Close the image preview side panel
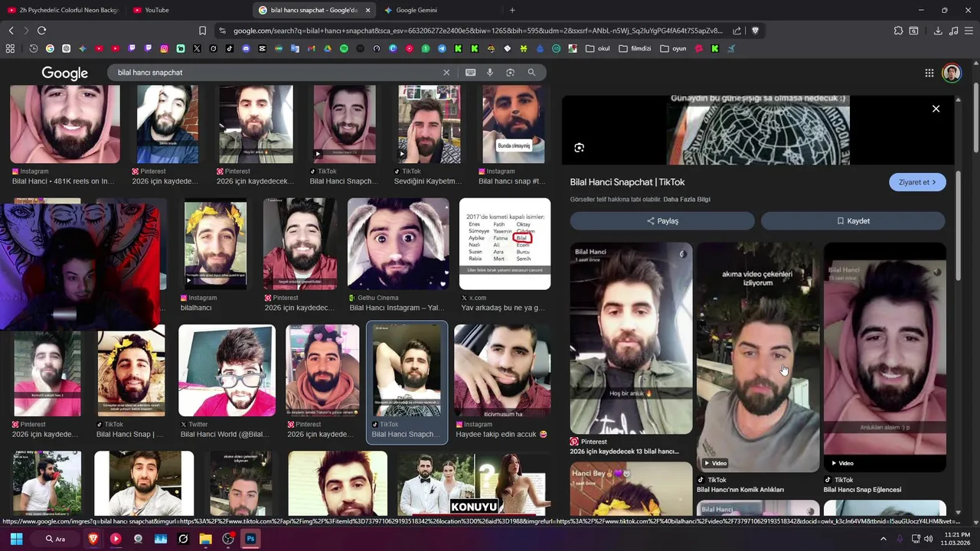 (x=936, y=109)
